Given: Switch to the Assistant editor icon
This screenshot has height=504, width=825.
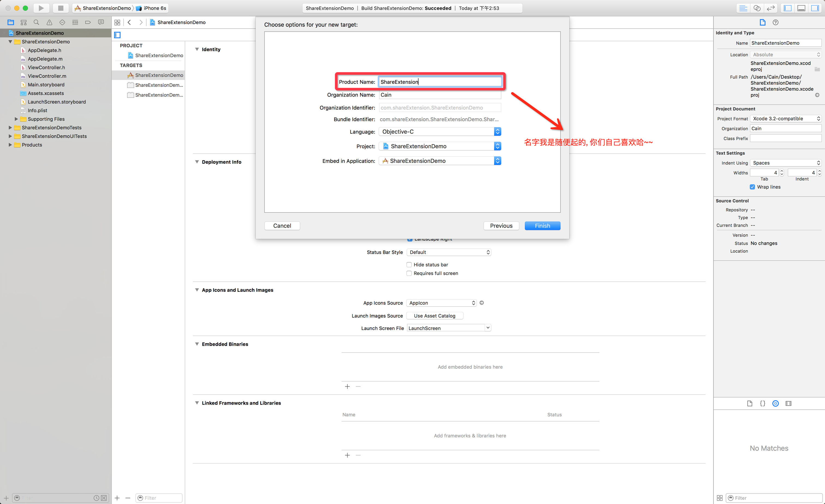Looking at the screenshot, I should pyautogui.click(x=757, y=8).
